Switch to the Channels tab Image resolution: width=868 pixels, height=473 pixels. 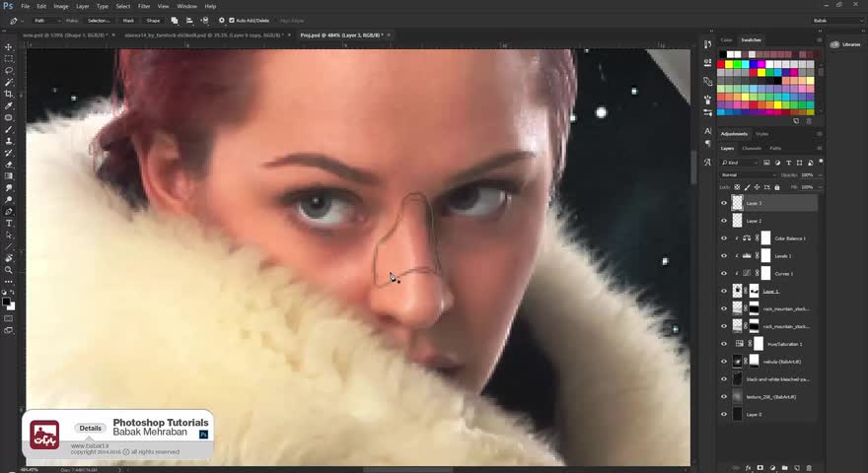point(752,148)
